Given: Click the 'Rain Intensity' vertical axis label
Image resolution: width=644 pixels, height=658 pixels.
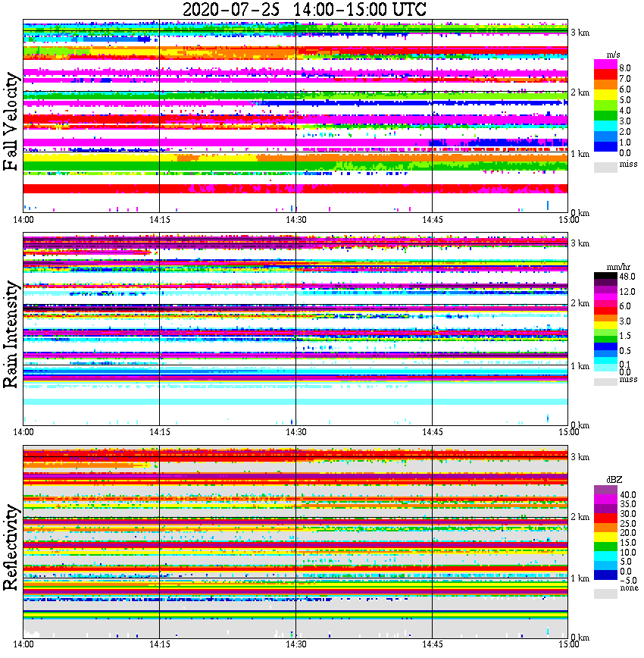Looking at the screenshot, I should (x=11, y=334).
